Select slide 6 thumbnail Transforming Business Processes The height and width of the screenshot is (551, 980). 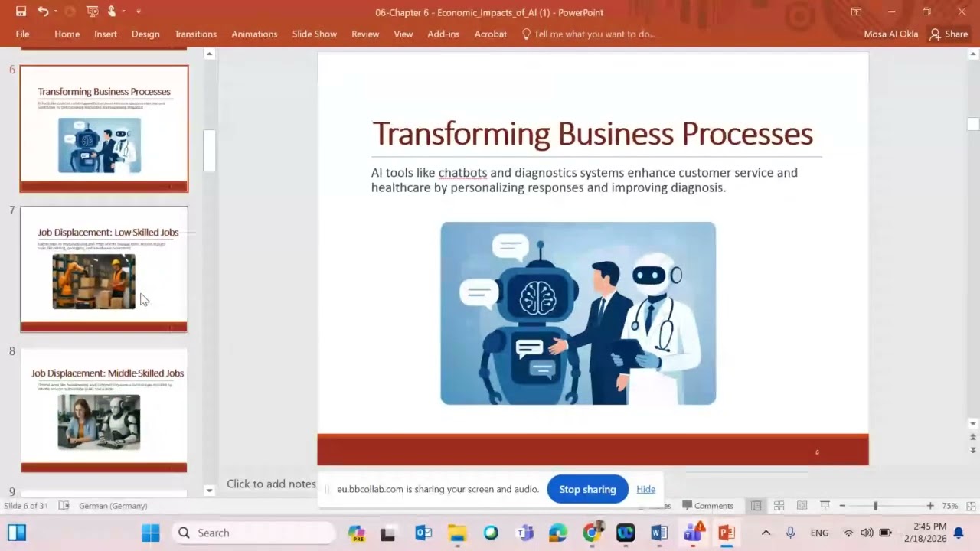coord(104,129)
